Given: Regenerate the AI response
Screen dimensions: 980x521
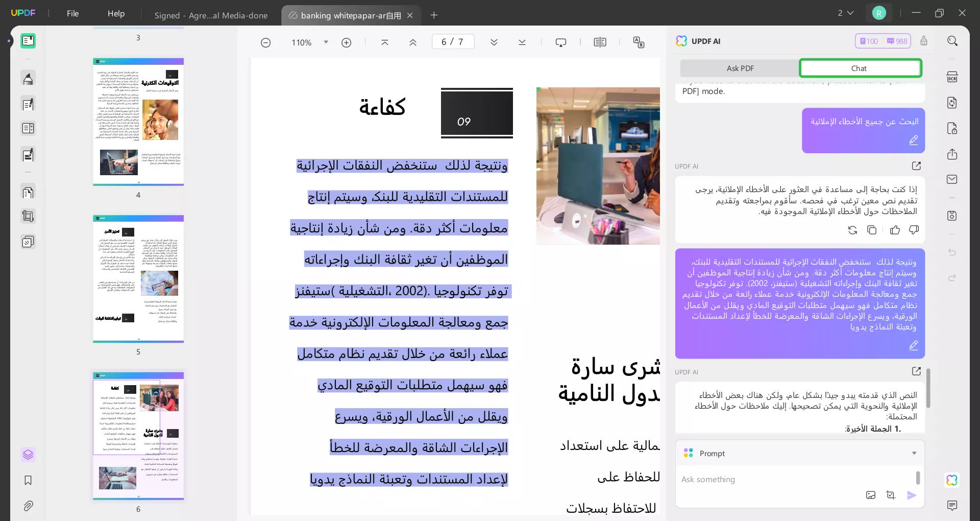Looking at the screenshot, I should (852, 230).
